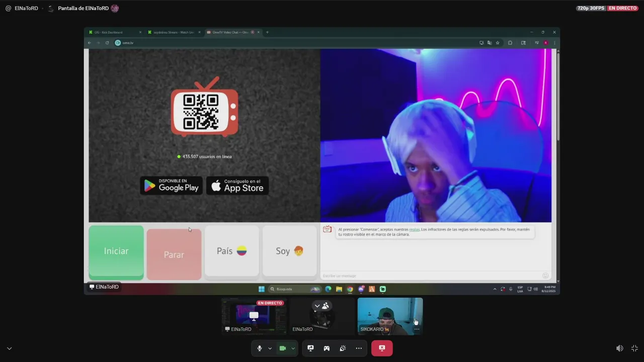Image resolution: width=644 pixels, height=362 pixels.
Task: Click Pantalla de ElNaToRD stream title
Action: [x=83, y=8]
